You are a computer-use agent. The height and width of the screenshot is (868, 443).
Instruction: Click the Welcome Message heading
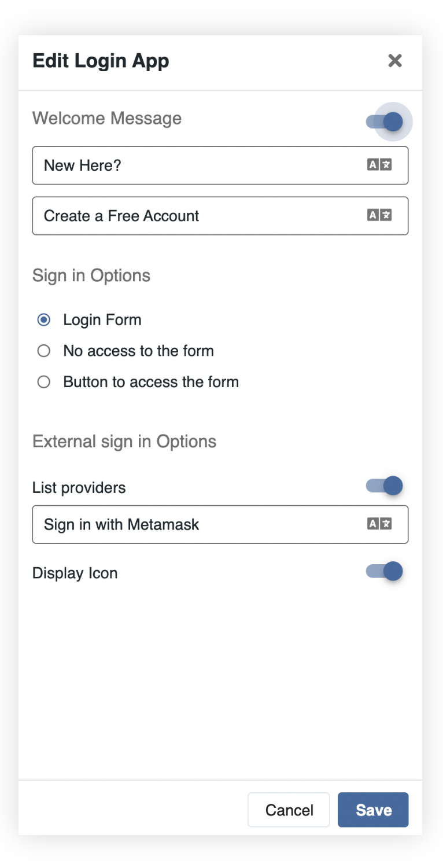coord(107,119)
